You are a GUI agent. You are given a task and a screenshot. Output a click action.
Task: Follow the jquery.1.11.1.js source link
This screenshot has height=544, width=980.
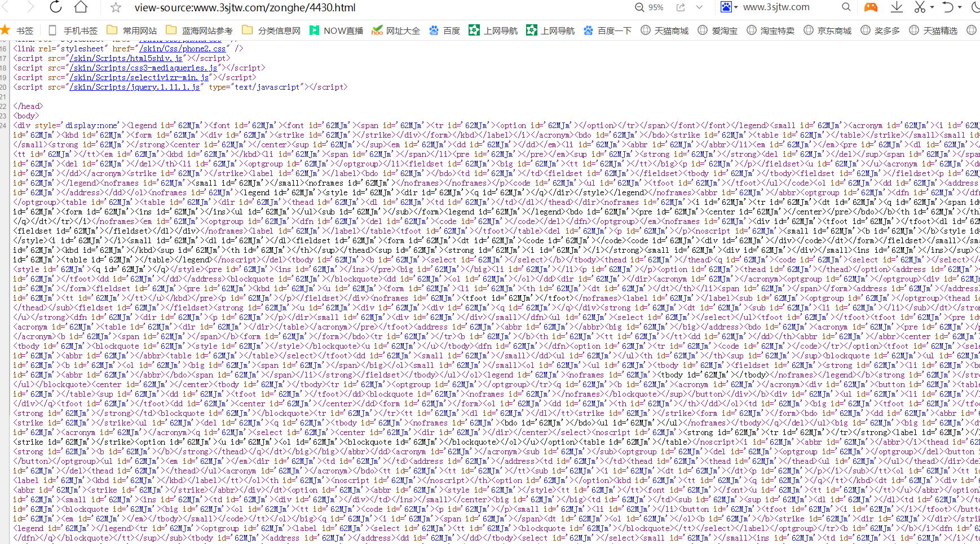(135, 87)
